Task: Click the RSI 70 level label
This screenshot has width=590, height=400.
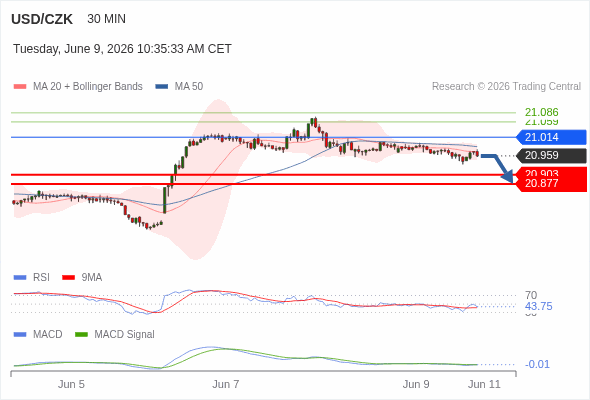Action: pyautogui.click(x=531, y=295)
